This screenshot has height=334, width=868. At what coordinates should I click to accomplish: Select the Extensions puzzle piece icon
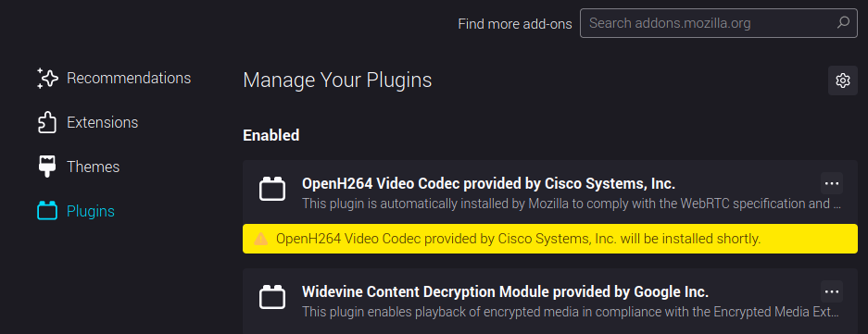(47, 122)
